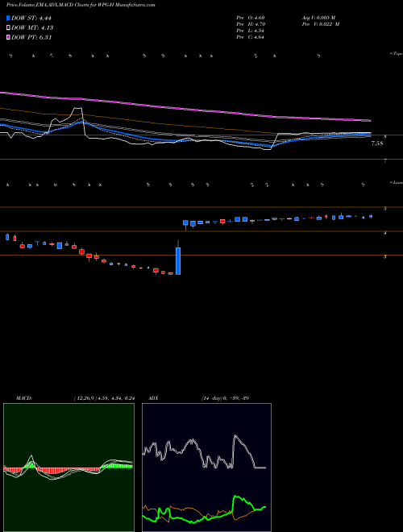Click the MACD '(12,26,9) 4.58, 4.34, 0.24' values
The width and height of the screenshot is (403, 532).
pos(104,398)
